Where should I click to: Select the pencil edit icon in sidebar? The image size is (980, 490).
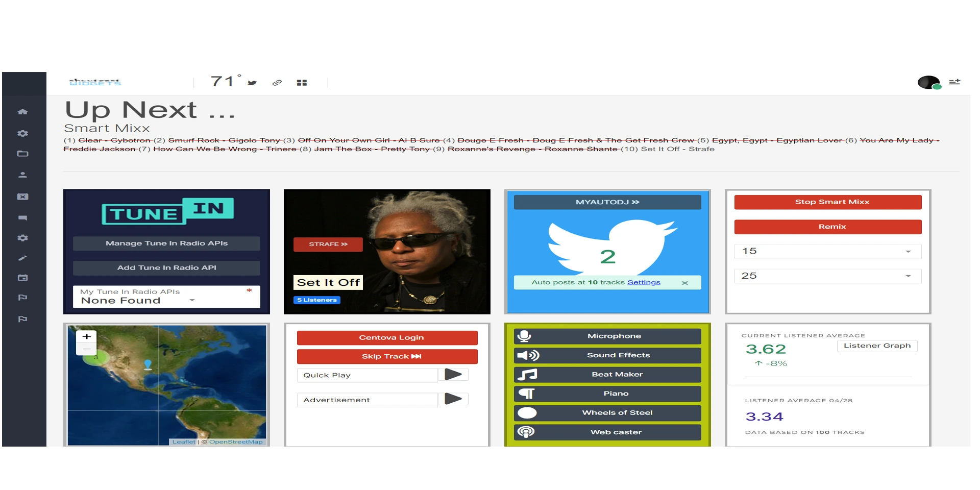[x=22, y=258]
